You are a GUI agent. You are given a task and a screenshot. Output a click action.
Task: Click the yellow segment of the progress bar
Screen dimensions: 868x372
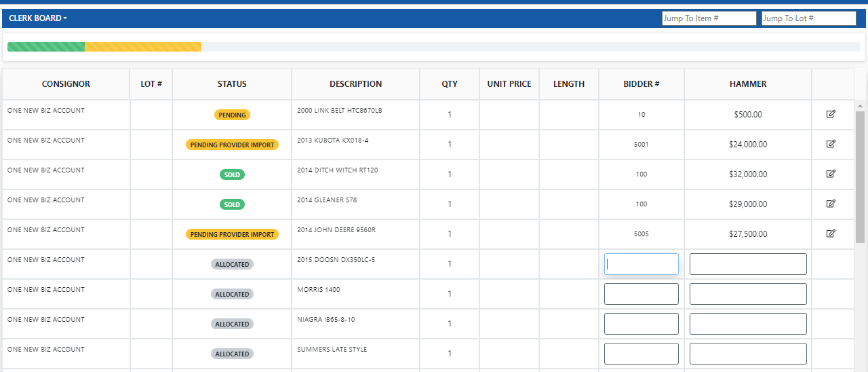coord(143,47)
